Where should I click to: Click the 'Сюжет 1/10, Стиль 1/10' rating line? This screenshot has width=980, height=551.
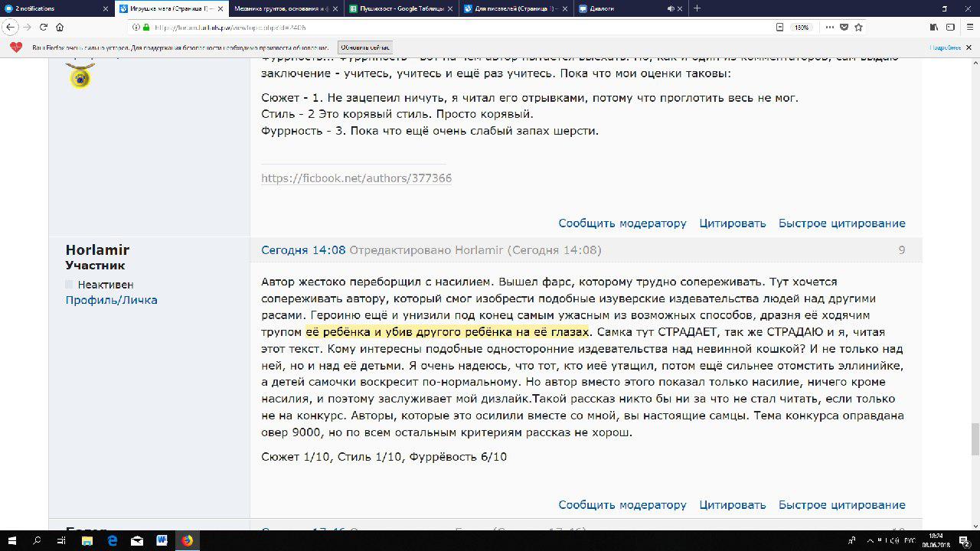(384, 457)
